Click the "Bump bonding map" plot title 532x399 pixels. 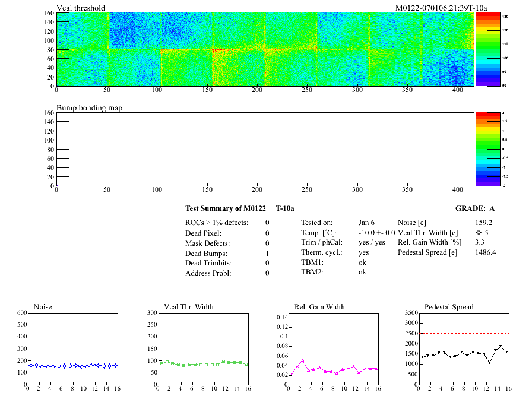tap(89, 107)
